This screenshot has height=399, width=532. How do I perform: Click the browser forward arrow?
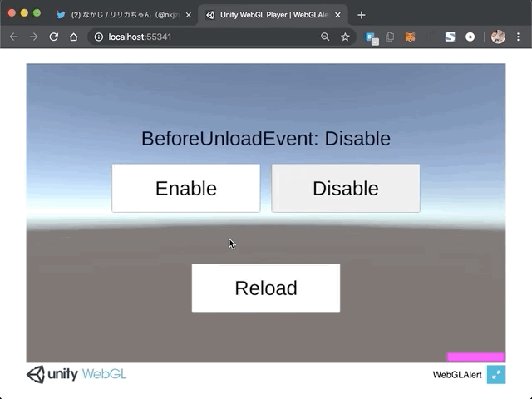(x=33, y=37)
